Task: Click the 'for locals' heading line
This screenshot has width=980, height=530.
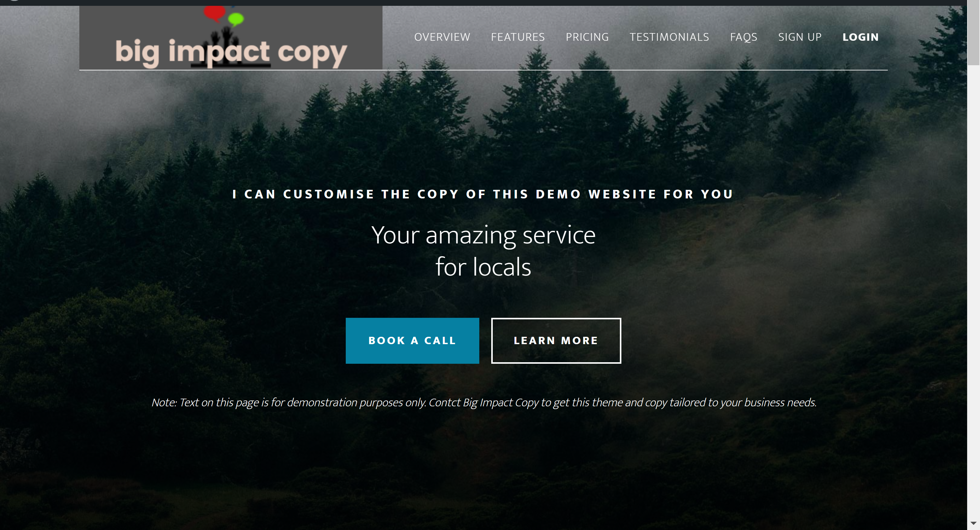Action: point(483,267)
